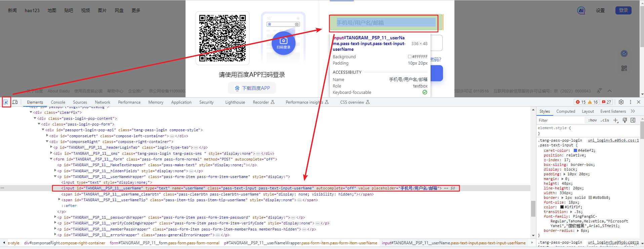The width and height of the screenshot is (644, 249).
Task: Toggle the :hov element state button
Action: (x=593, y=120)
